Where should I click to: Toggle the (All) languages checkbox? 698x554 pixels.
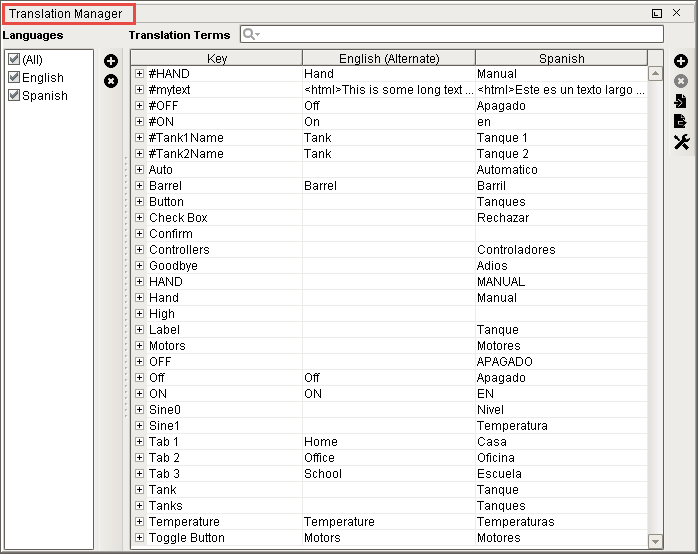pyautogui.click(x=14, y=59)
